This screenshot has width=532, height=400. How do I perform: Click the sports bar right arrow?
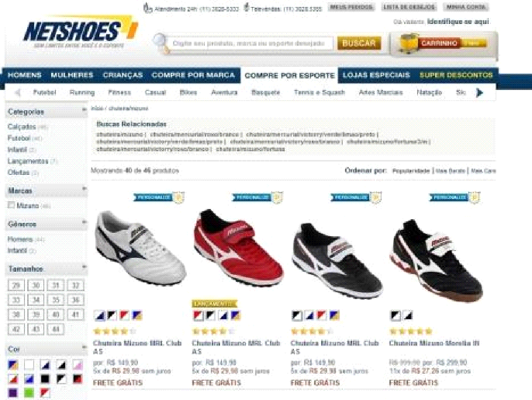479,92
